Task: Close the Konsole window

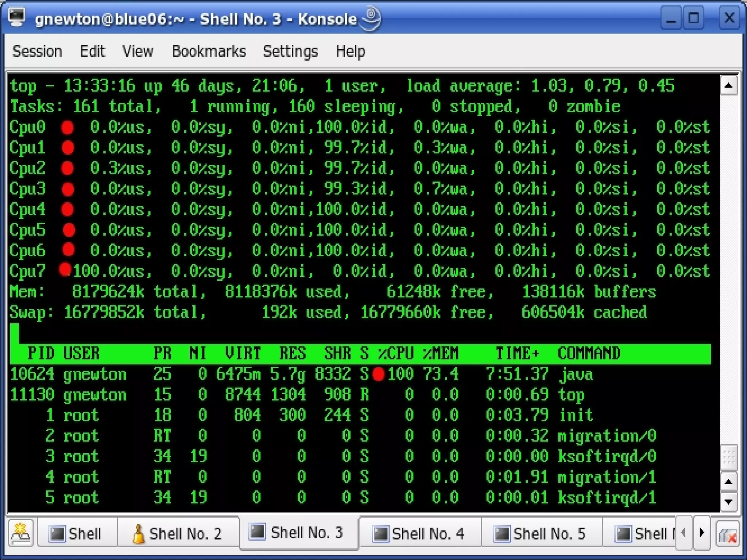Action: 729,17
